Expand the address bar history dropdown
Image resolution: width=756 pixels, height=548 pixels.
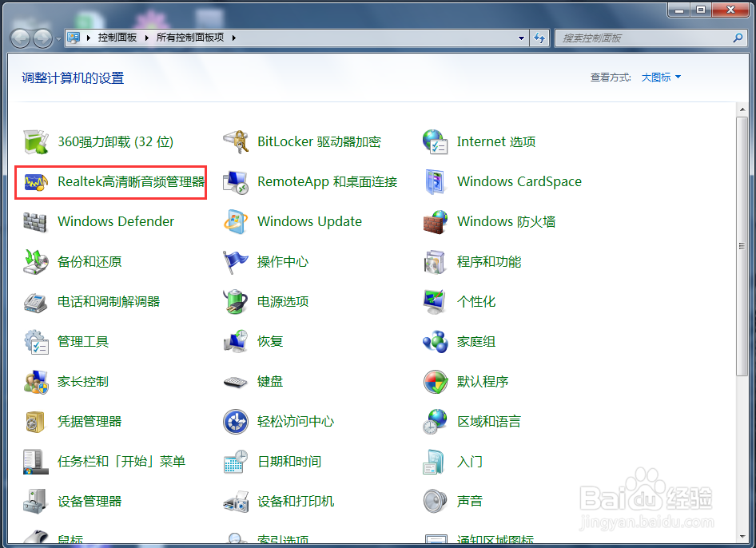pyautogui.click(x=521, y=37)
